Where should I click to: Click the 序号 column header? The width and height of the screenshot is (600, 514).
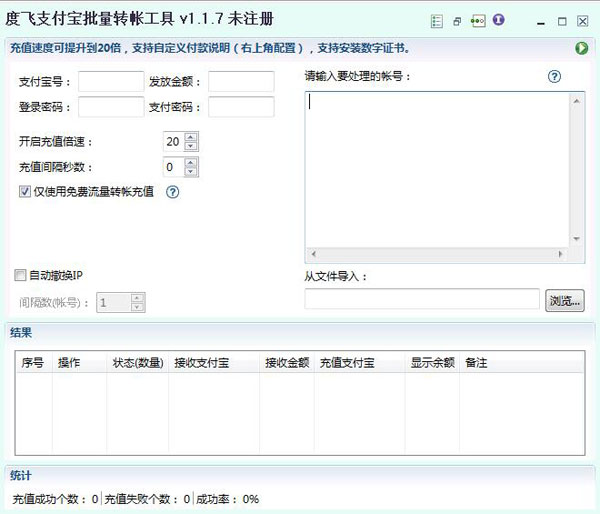point(34,362)
